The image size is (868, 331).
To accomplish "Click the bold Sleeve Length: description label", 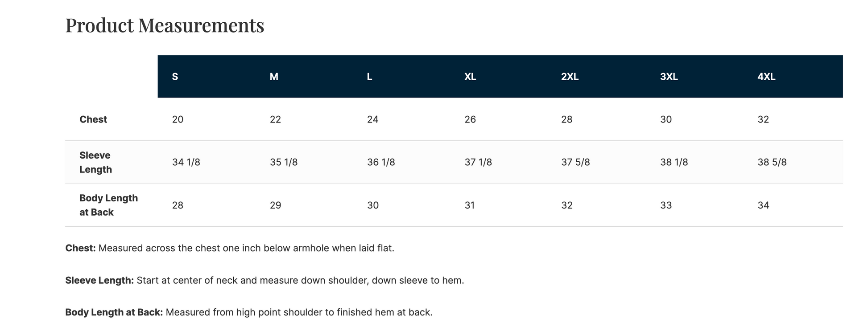I will (99, 280).
